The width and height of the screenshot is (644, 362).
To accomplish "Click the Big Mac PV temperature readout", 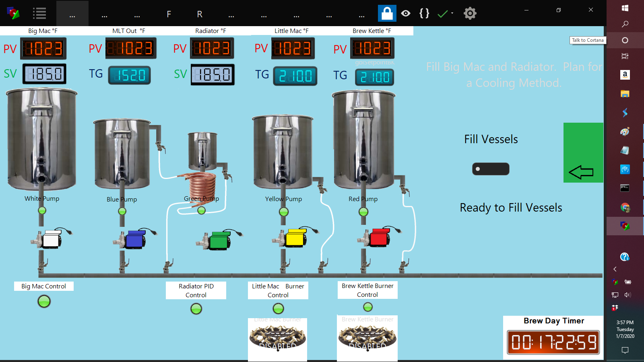I will click(x=43, y=49).
